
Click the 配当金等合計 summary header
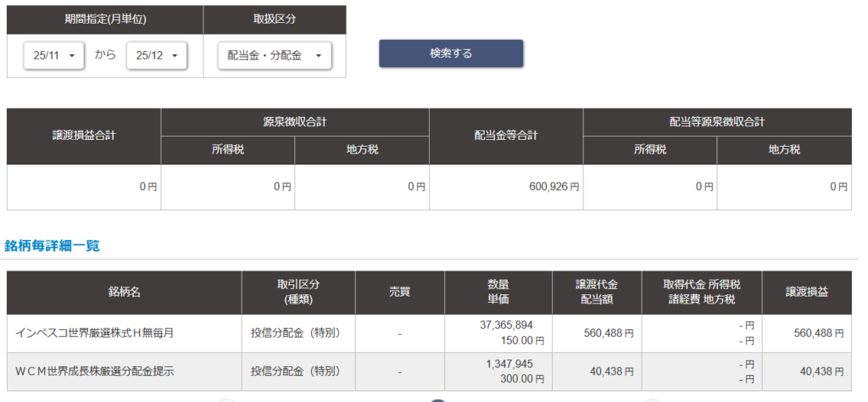tap(506, 136)
